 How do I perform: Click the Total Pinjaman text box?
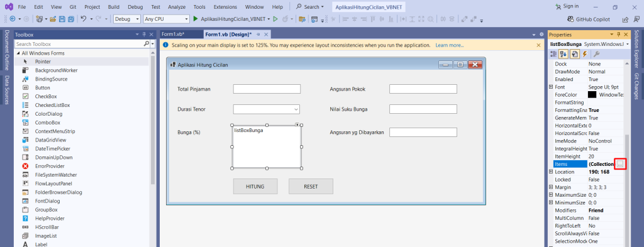coord(267,89)
